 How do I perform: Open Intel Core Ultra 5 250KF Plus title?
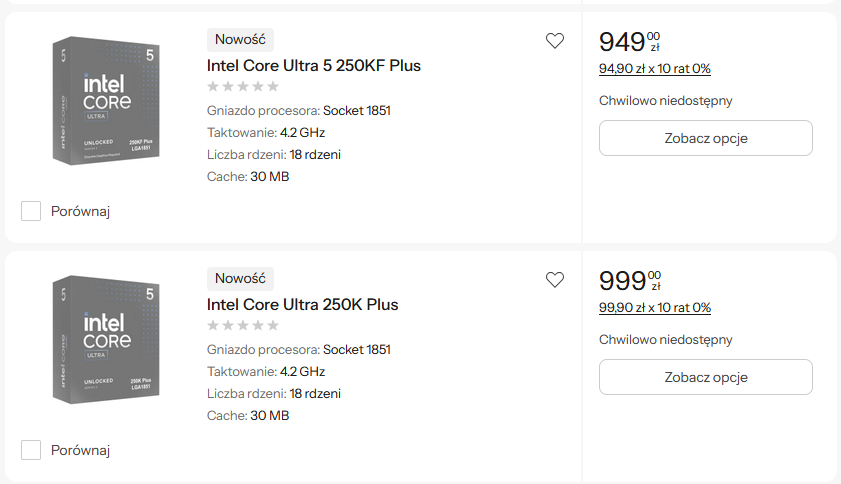click(x=314, y=66)
